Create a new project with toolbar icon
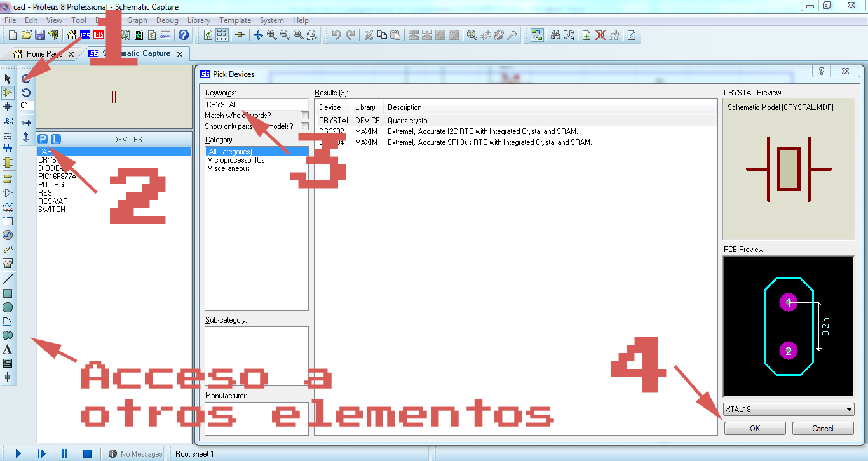Screen dimensions: 868x461 point(11,35)
